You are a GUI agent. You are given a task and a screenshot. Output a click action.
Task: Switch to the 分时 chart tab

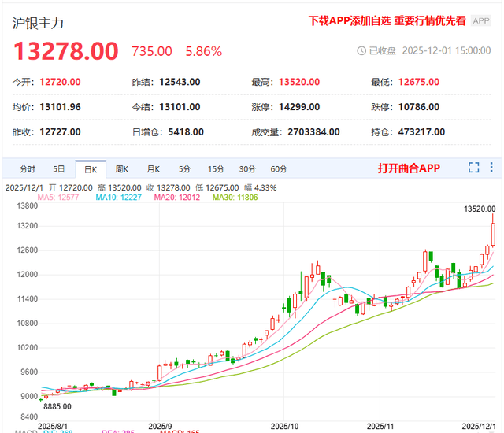point(28,168)
